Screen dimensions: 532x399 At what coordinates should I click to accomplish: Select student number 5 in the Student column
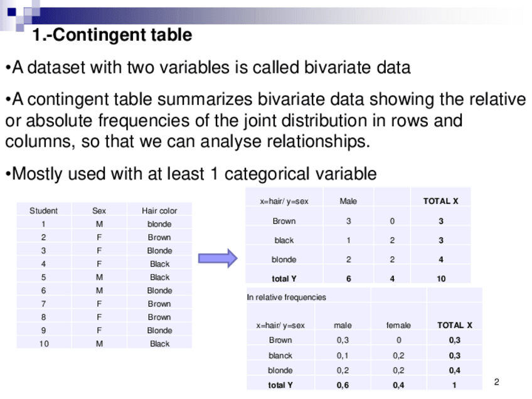(x=43, y=277)
